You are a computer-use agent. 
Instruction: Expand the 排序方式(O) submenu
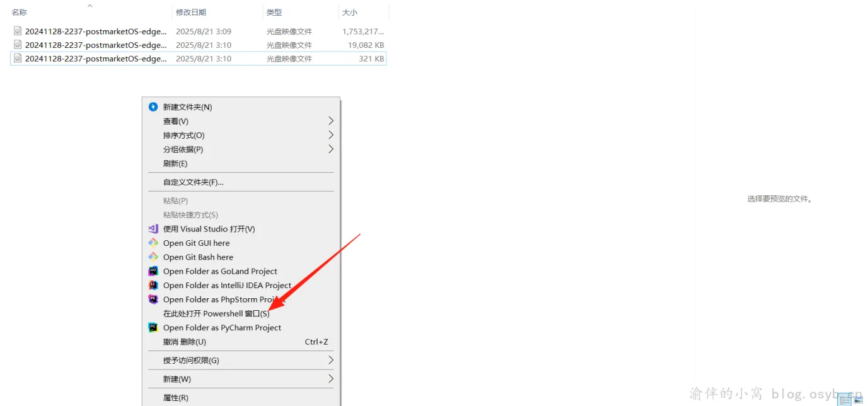[x=183, y=135]
